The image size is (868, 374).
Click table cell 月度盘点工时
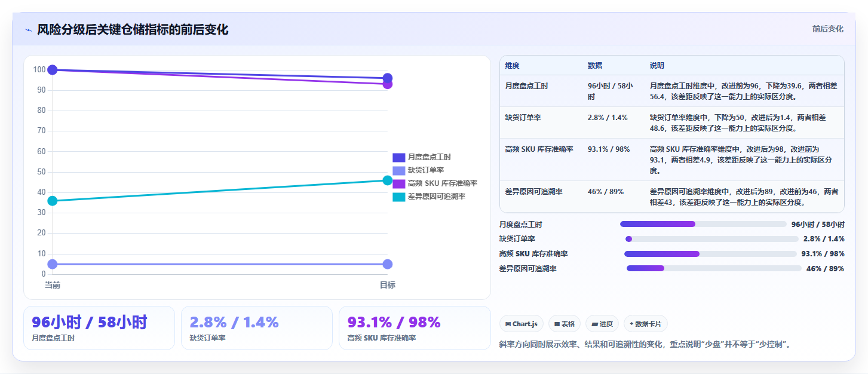click(x=526, y=86)
